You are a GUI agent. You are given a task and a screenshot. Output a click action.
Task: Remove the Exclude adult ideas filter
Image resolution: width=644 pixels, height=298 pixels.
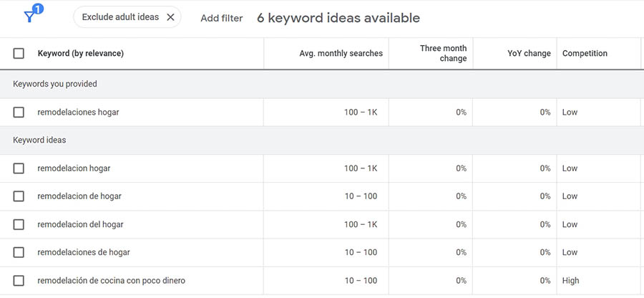(x=170, y=17)
